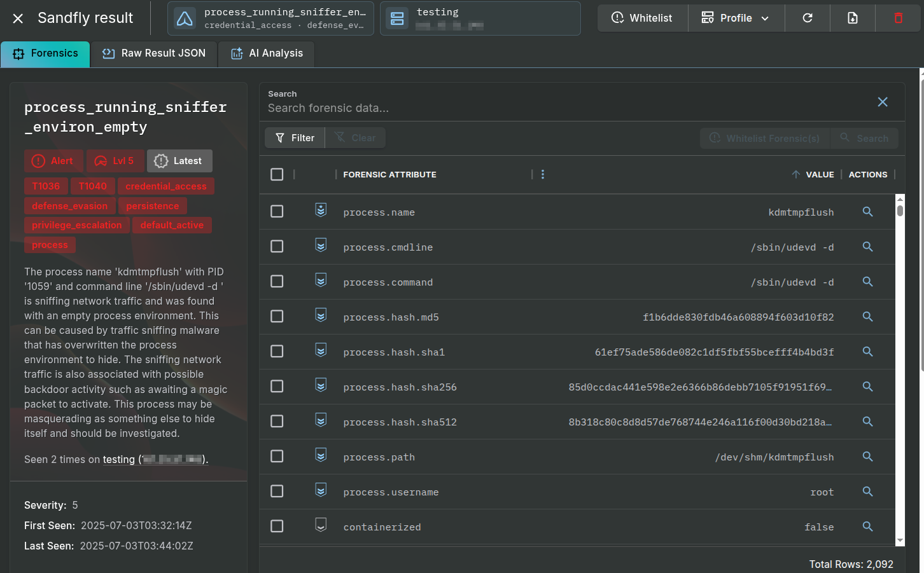Viewport: 924px width, 573px height.
Task: Click the magnifier icon for process.hash.md5
Action: pos(867,317)
